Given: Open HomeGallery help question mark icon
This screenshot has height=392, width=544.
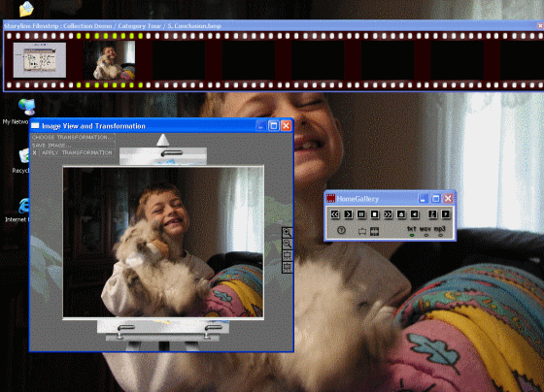Looking at the screenshot, I should click(x=341, y=230).
